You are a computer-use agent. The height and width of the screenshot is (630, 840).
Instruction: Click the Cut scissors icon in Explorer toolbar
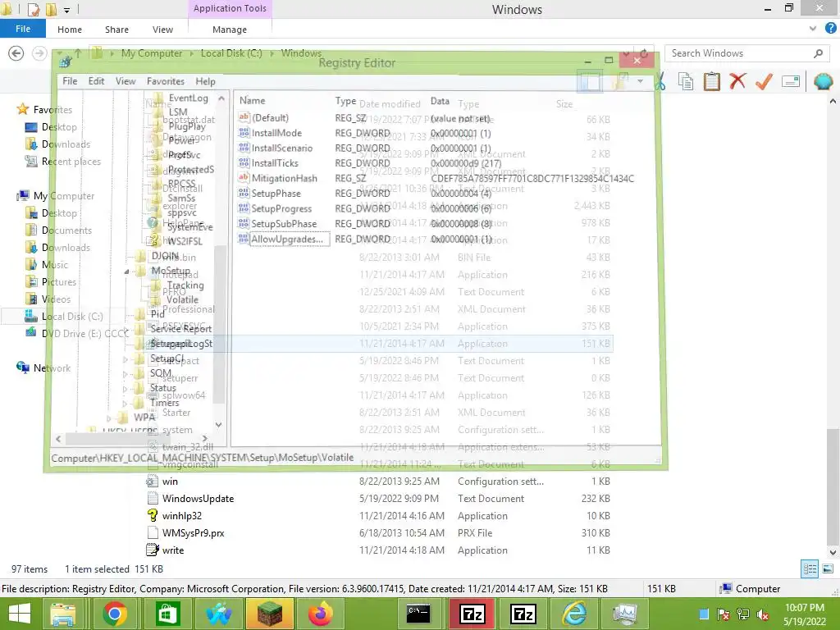pyautogui.click(x=660, y=81)
